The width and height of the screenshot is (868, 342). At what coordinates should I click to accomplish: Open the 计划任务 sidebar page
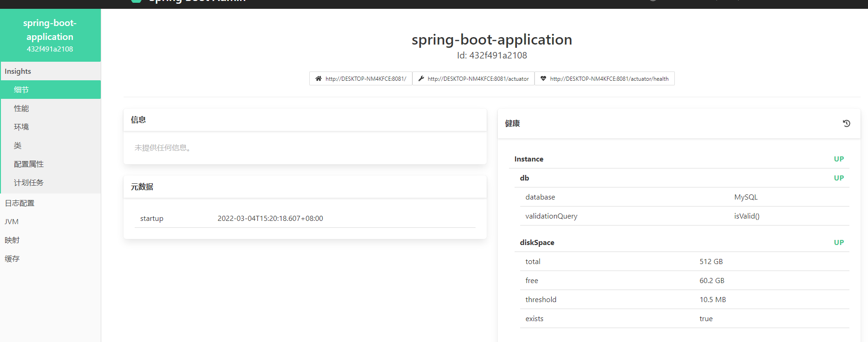(x=51, y=182)
